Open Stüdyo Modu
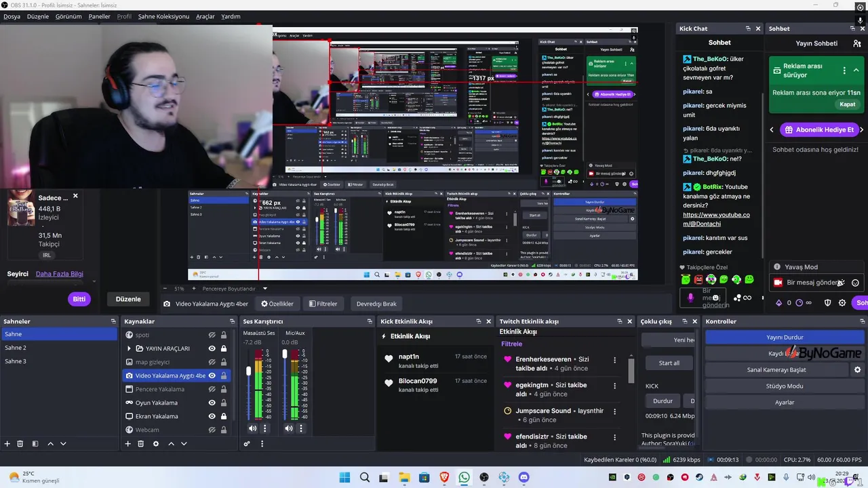868x488 pixels. [x=785, y=386]
